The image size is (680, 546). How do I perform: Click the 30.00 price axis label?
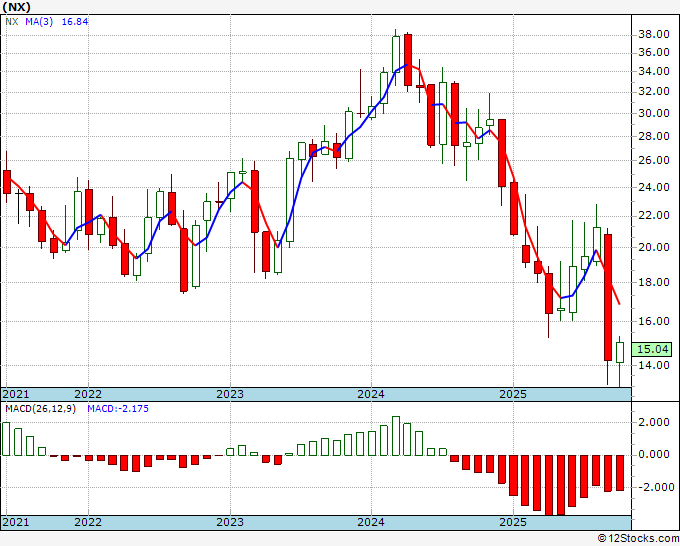[x=654, y=113]
